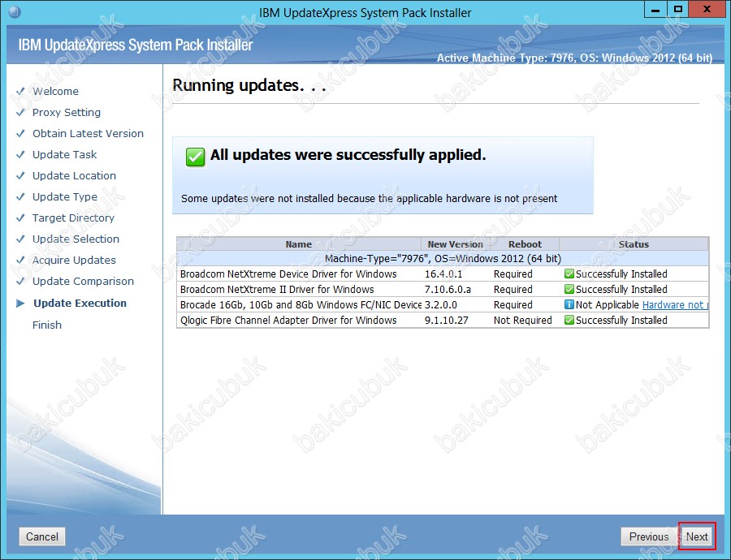Click the Not Required reboot cell
Screen dimensions: 731x560
(522, 320)
